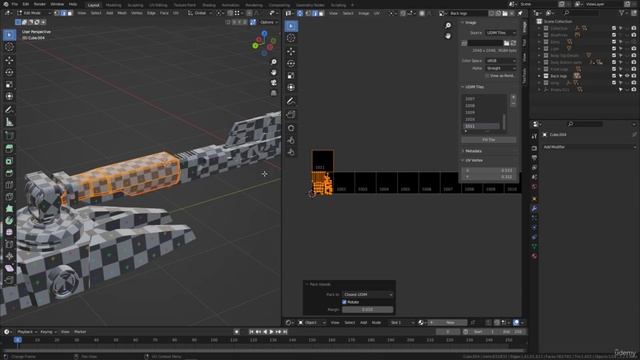Select the Rotate tool in the UV editor toolbar

291,64
